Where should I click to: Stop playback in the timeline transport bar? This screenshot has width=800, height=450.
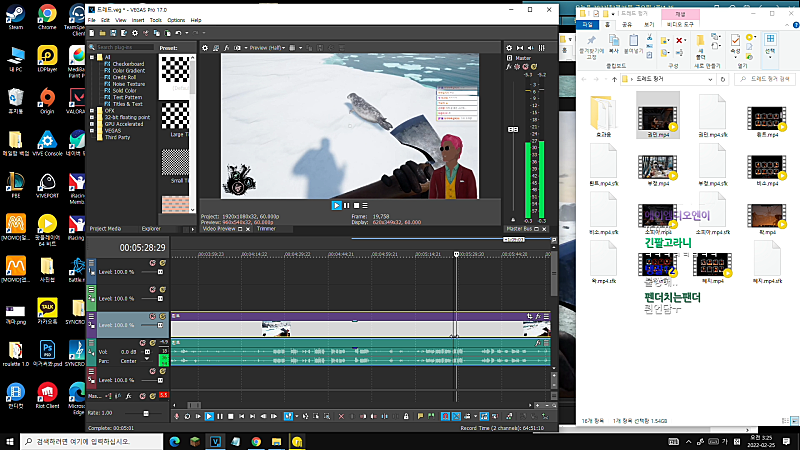tap(231, 416)
